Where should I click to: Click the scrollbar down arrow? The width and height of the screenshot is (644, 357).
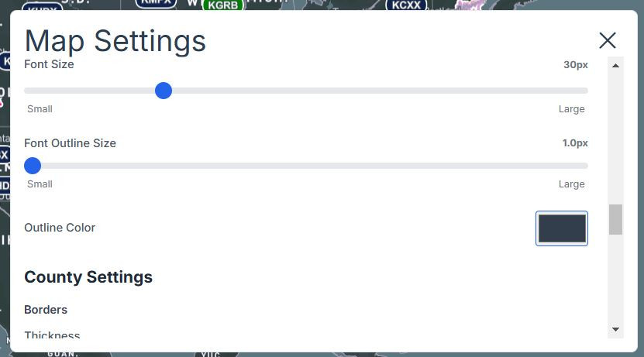[x=615, y=329]
